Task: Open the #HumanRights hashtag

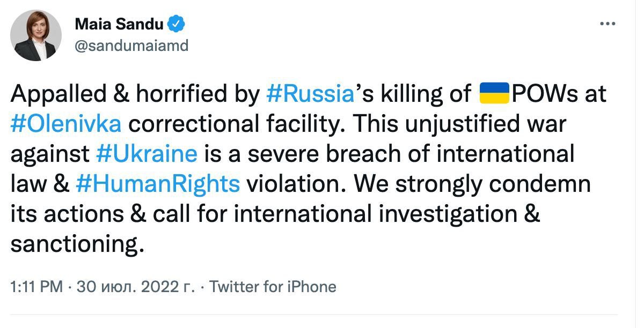Action: click(158, 184)
